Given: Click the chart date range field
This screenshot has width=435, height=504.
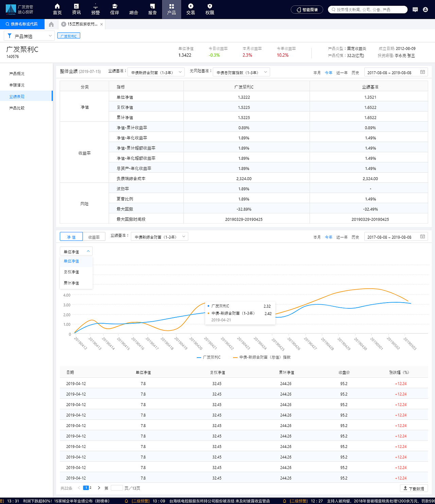Looking at the screenshot, I should click(396, 236).
